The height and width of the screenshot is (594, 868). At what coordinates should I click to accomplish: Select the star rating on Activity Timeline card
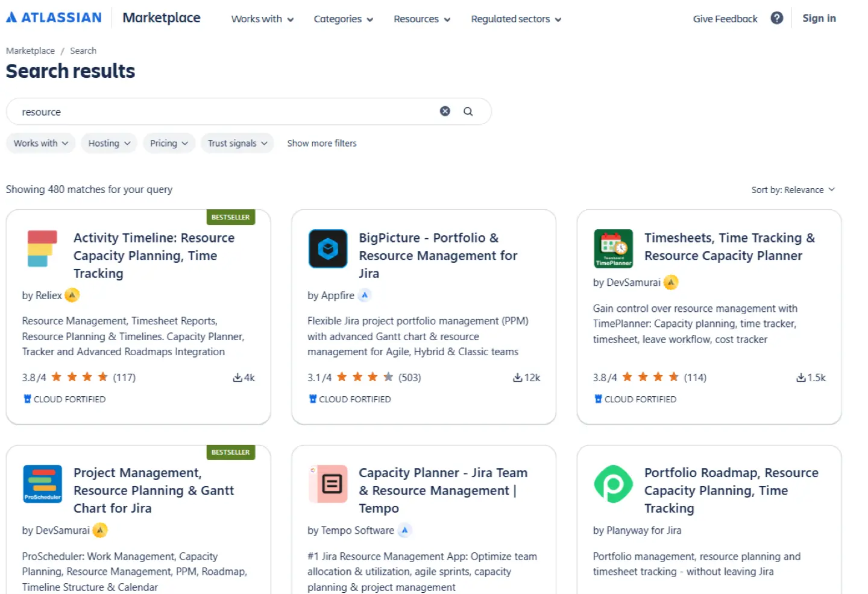pos(80,378)
